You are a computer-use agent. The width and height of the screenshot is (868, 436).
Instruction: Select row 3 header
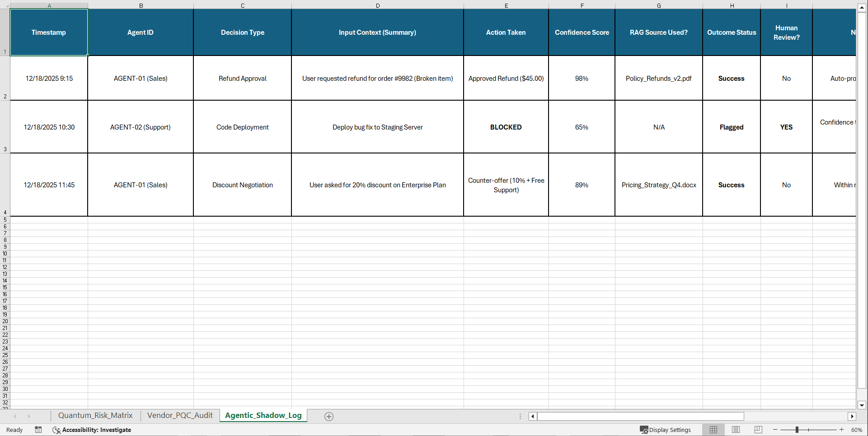click(x=5, y=127)
